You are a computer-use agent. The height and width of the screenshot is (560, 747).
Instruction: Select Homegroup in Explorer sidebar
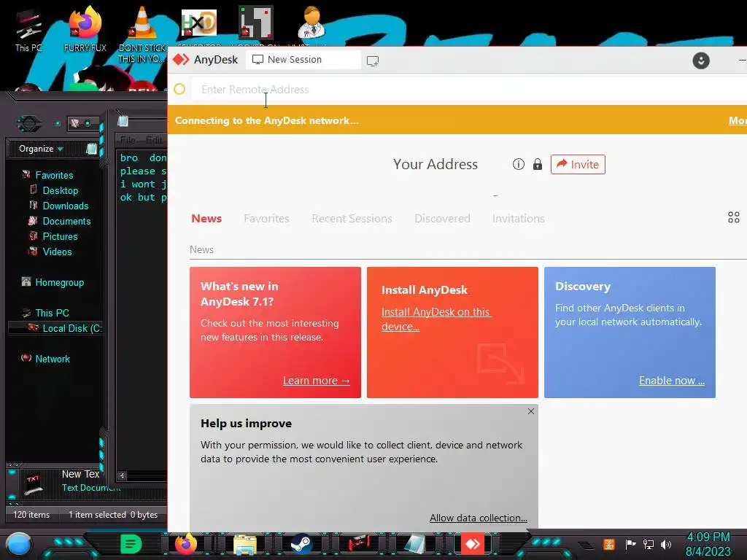pos(59,282)
